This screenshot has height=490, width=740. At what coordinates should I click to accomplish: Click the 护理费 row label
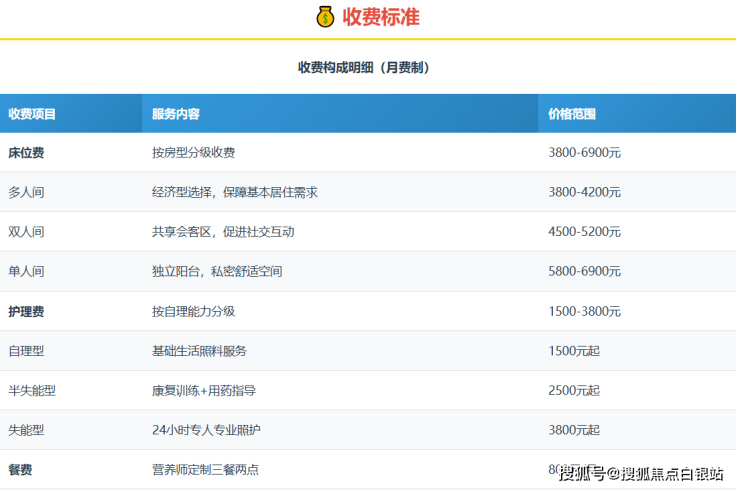(26, 311)
